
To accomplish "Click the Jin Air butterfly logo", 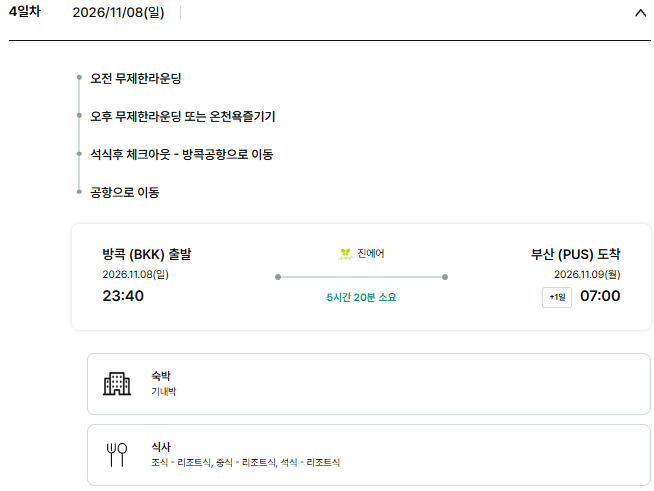I will pos(345,254).
